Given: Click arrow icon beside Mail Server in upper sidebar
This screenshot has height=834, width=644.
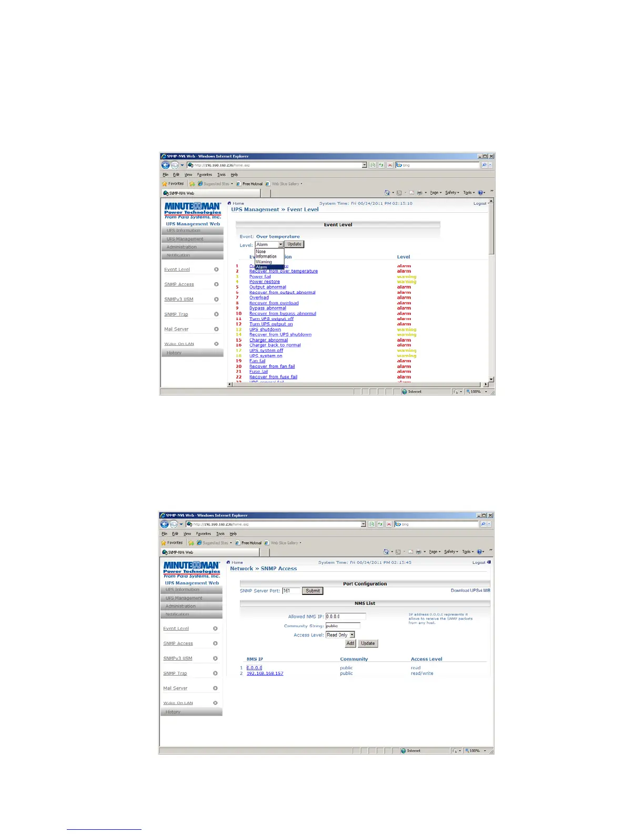Looking at the screenshot, I should tap(216, 329).
